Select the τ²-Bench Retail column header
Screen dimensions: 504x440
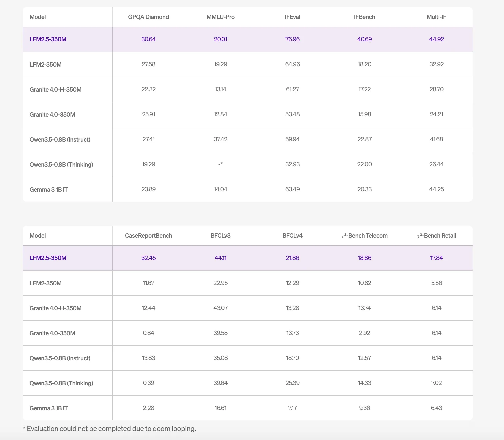coord(436,236)
